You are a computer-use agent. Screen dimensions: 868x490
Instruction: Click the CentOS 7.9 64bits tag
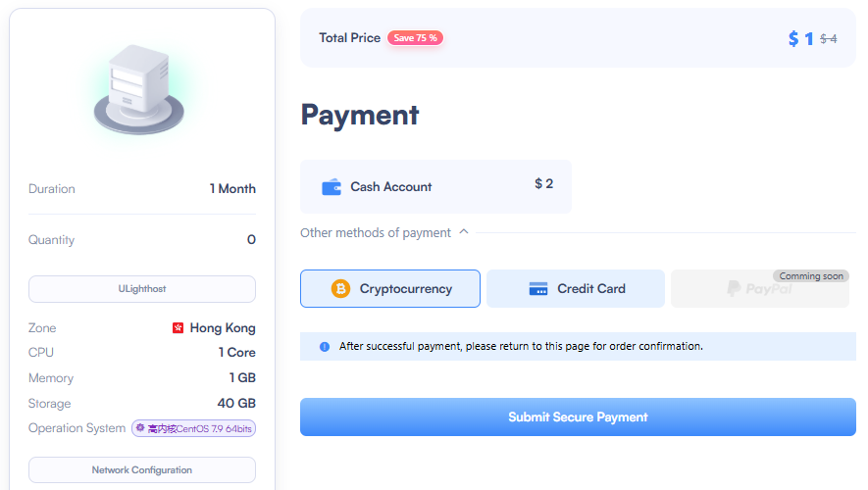[194, 428]
